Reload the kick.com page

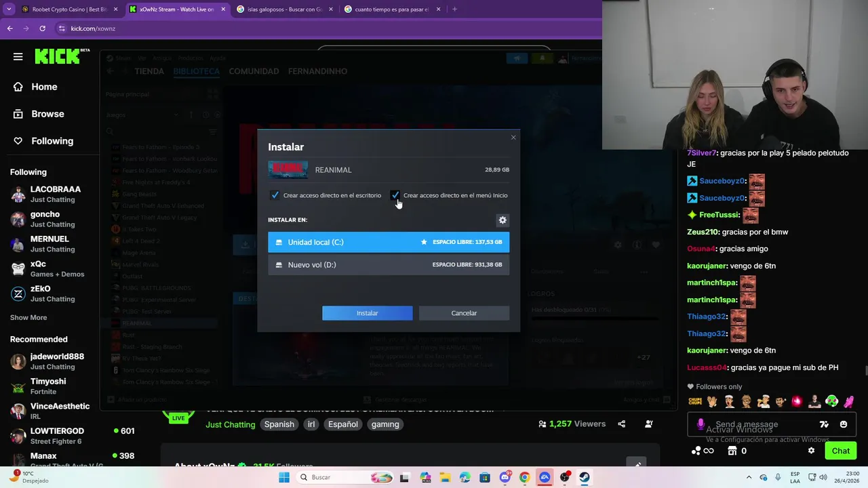42,28
